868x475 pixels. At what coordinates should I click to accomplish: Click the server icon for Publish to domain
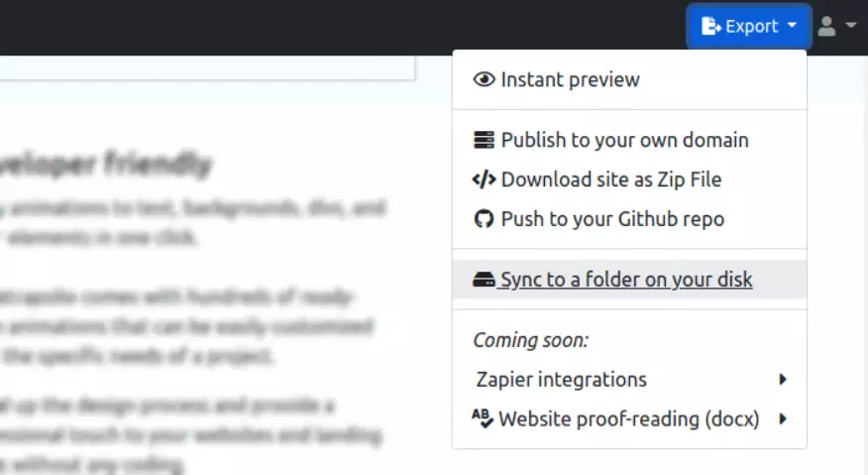484,141
